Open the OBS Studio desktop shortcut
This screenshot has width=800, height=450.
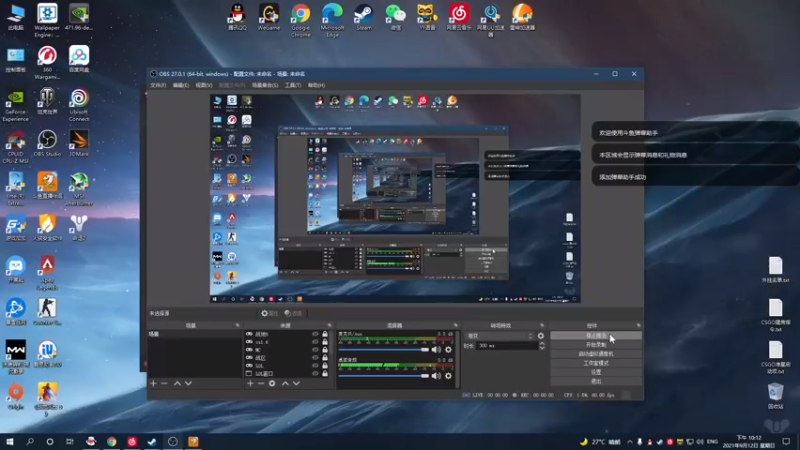[47, 143]
